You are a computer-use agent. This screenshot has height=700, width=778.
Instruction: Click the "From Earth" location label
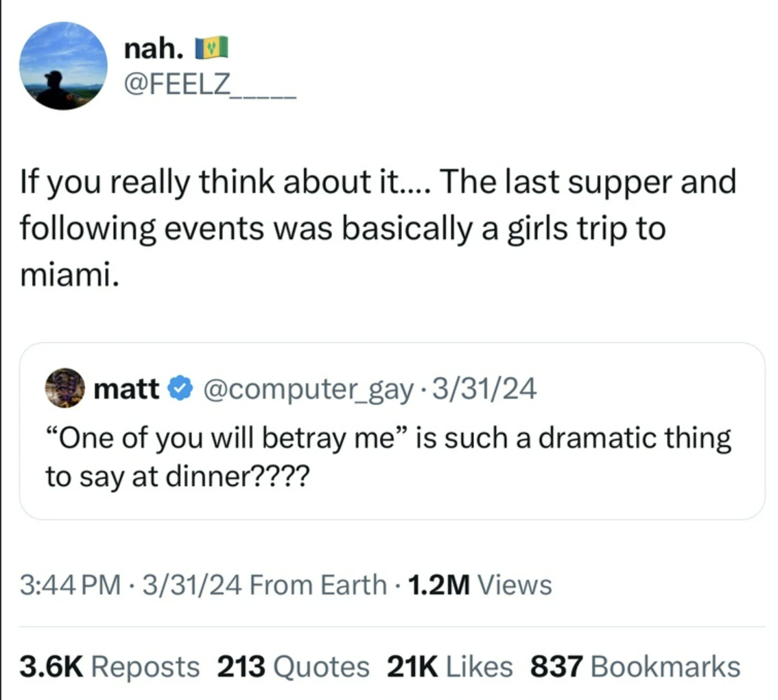coord(318,585)
